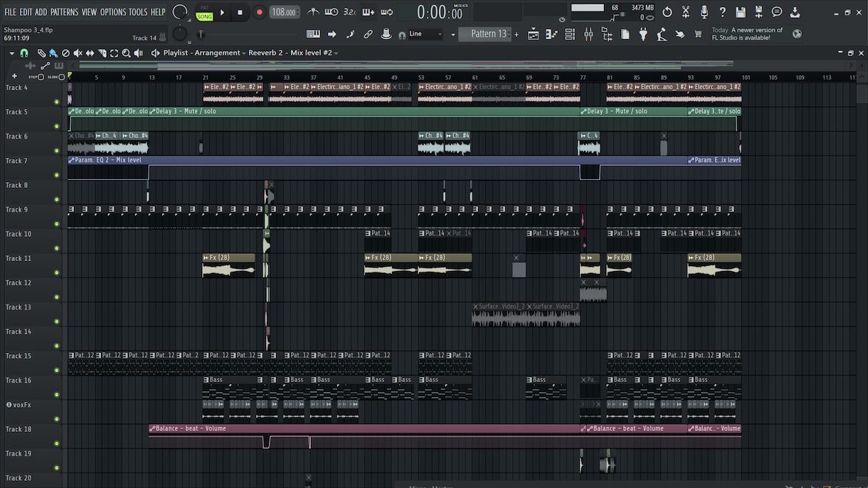The width and height of the screenshot is (868, 488).
Task: Toggle the SLIDE checkbox
Action: [x=61, y=77]
